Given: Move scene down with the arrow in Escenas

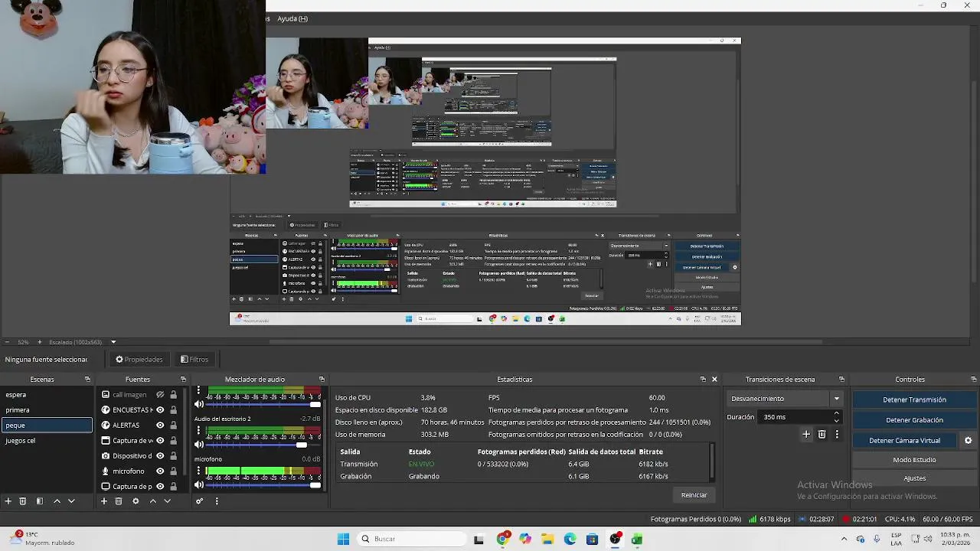Looking at the screenshot, I should coord(71,501).
